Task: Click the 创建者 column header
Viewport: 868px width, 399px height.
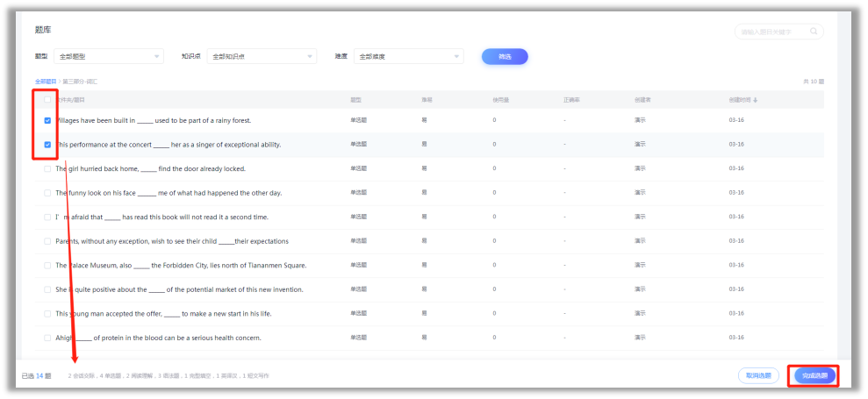Action: click(642, 100)
